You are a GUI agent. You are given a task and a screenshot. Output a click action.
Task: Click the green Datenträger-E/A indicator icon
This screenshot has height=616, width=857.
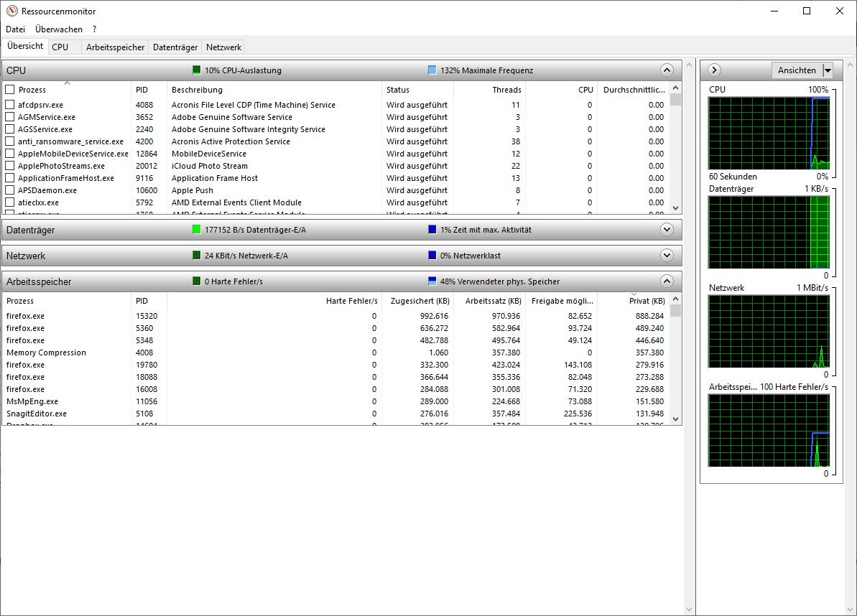(x=197, y=230)
